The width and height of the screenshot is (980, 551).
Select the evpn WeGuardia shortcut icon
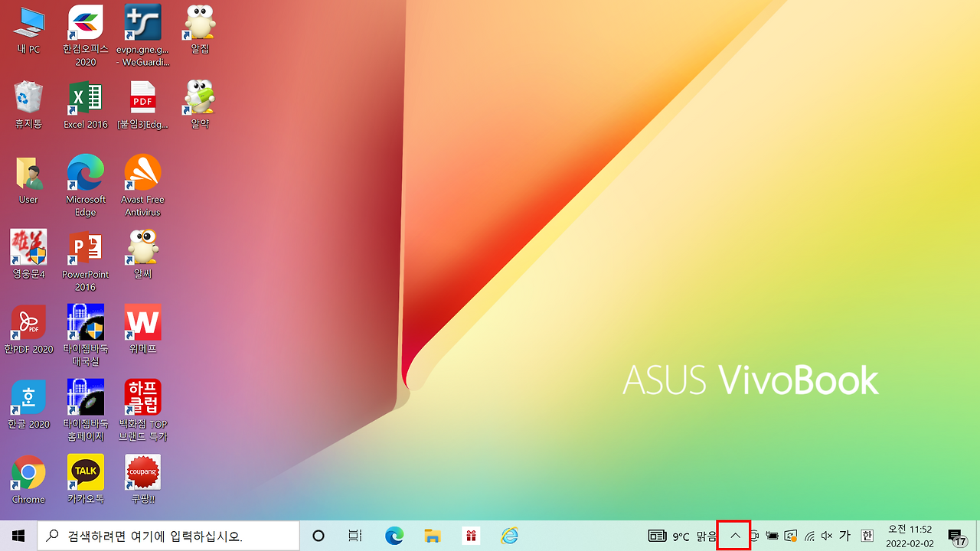[142, 36]
